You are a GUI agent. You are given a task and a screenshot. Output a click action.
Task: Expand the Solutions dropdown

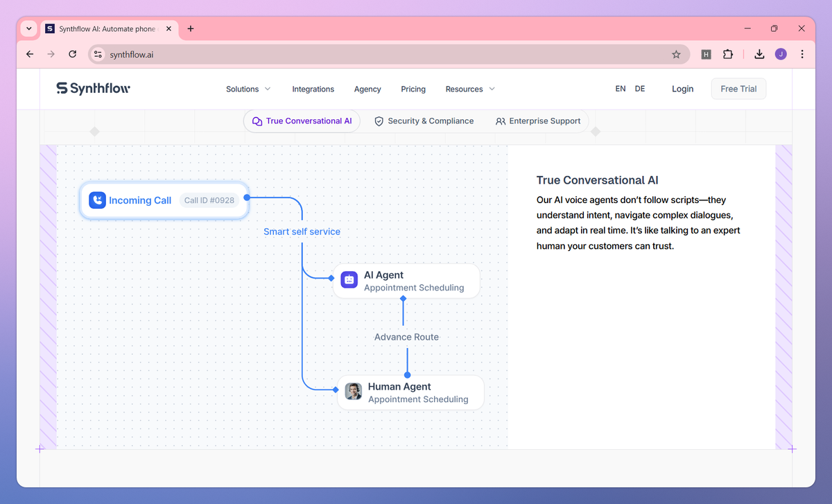[248, 89]
